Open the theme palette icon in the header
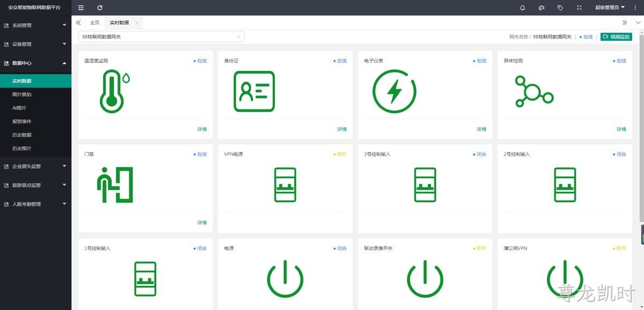 (541, 8)
